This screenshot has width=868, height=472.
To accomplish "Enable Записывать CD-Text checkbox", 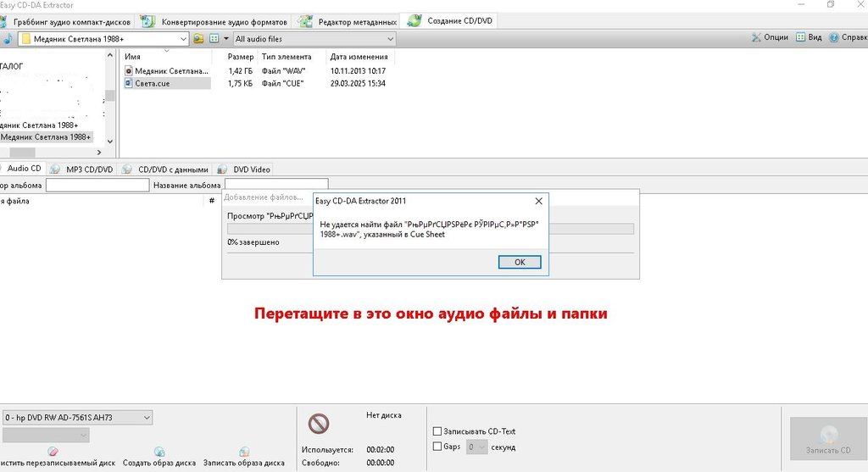I will 437,431.
